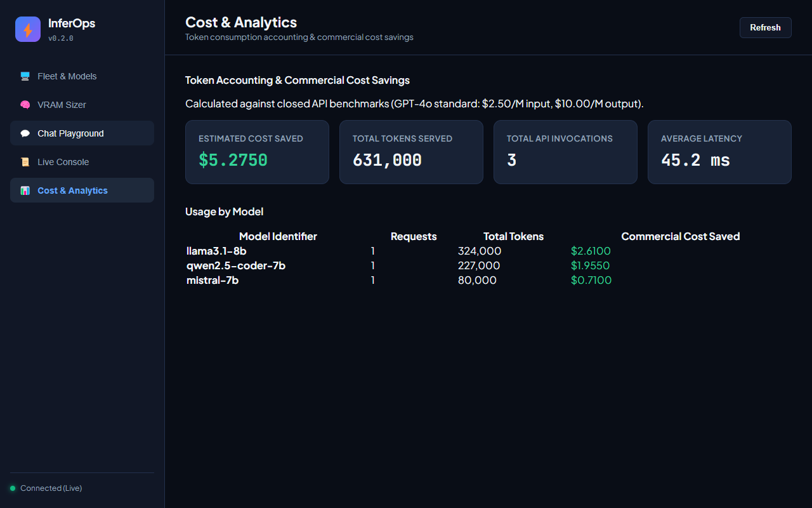Click the VRAM Sizer brain icon
The image size is (812, 508).
(x=25, y=105)
